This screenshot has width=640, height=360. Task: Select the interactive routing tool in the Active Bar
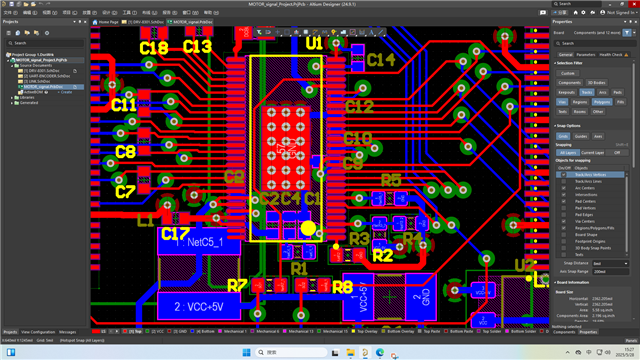[316, 32]
